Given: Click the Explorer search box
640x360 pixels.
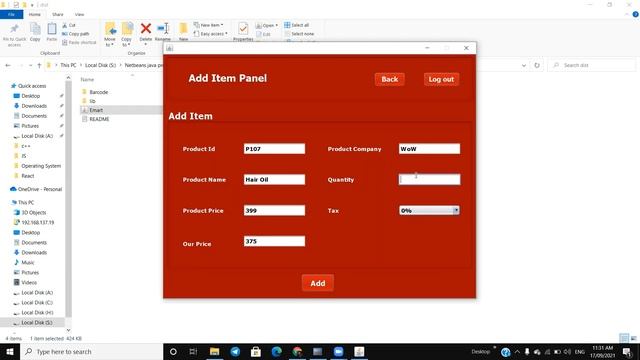Looking at the screenshot, I should tap(592, 65).
